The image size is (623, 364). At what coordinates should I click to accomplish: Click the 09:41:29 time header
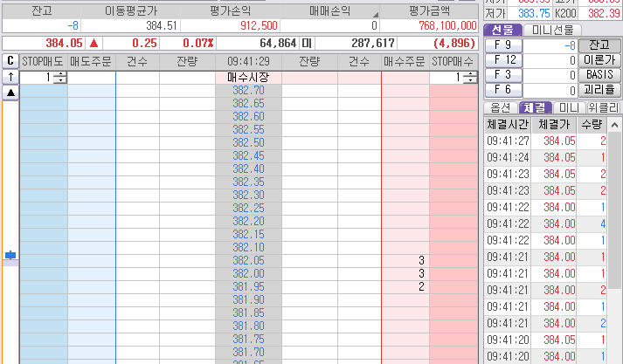[248, 61]
